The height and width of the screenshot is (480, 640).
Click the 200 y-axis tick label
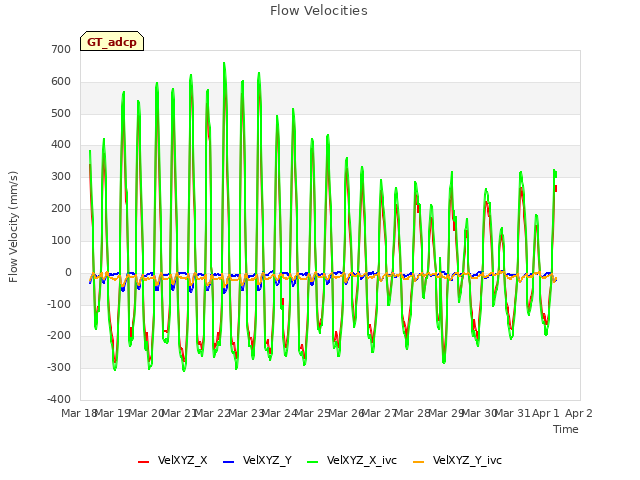click(61, 208)
